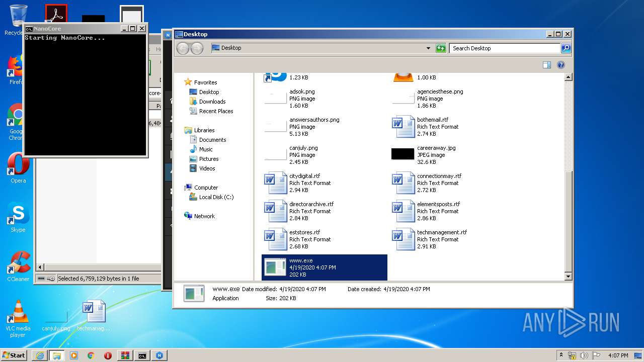Image resolution: width=644 pixels, height=362 pixels.
Task: Open Recent Places in navigation pane
Action: point(216,111)
